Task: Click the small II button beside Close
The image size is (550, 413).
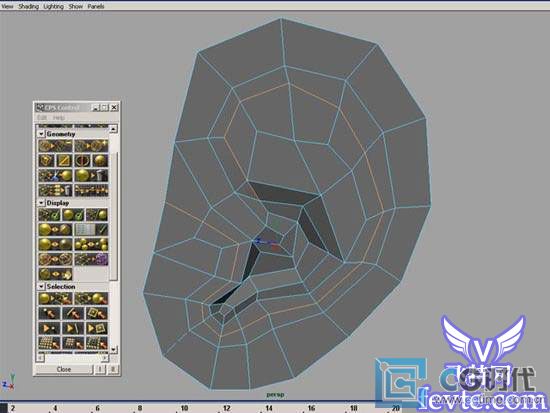Action: [113, 369]
